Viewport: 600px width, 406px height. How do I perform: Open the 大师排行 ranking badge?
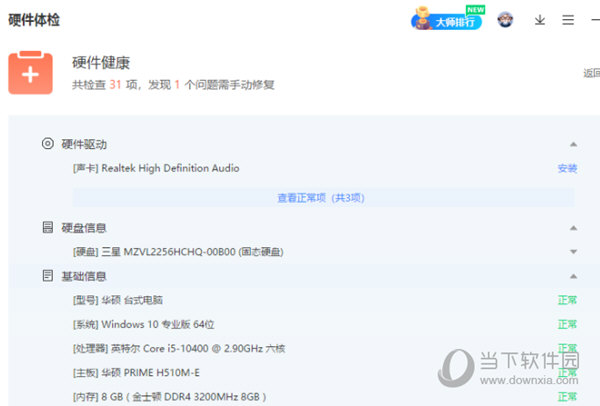pos(446,20)
